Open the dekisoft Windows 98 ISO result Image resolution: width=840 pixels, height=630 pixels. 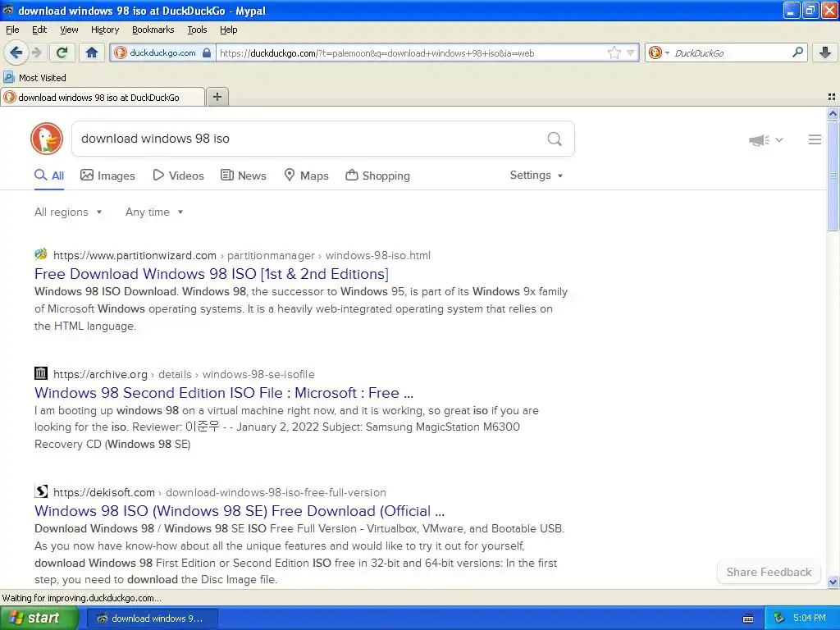pyautogui.click(x=240, y=510)
